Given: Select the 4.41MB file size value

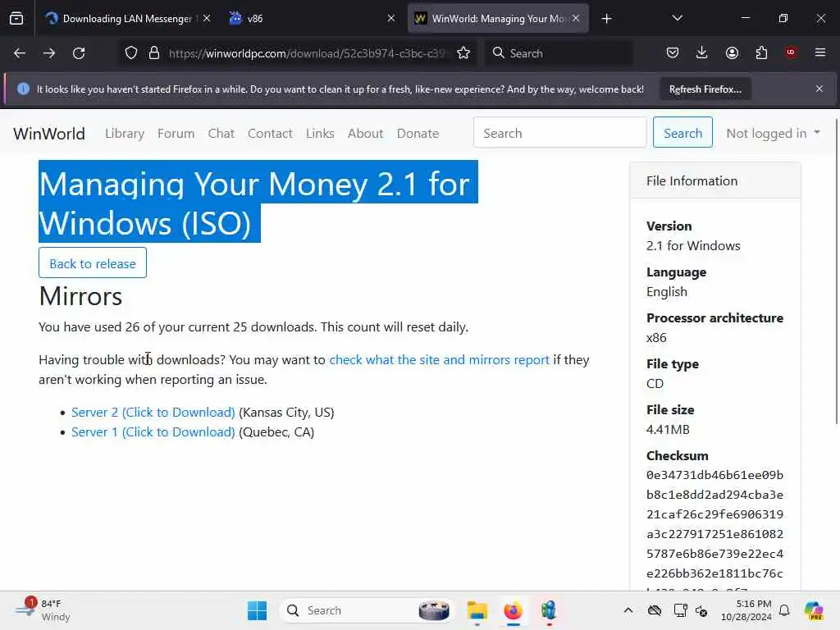Looking at the screenshot, I should tap(668, 429).
